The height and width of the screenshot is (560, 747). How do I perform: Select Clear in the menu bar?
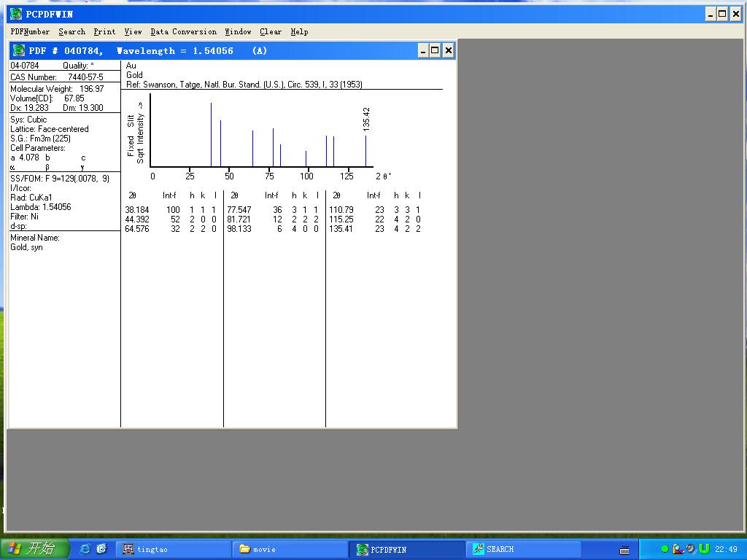[271, 32]
